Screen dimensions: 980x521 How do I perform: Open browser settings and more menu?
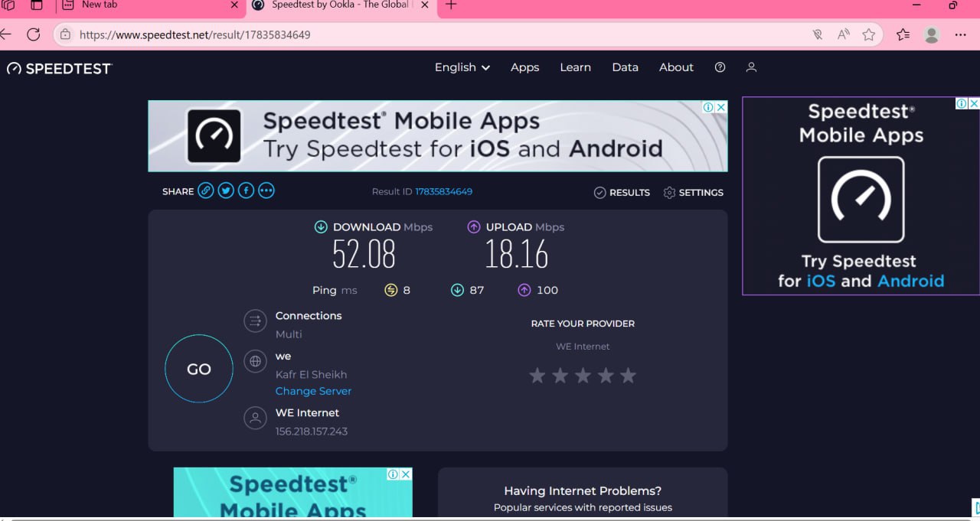(960, 34)
